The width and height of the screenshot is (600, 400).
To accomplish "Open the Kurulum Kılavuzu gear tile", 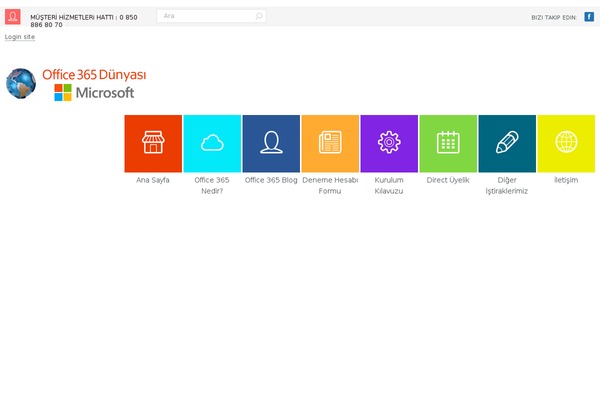I will (x=389, y=144).
